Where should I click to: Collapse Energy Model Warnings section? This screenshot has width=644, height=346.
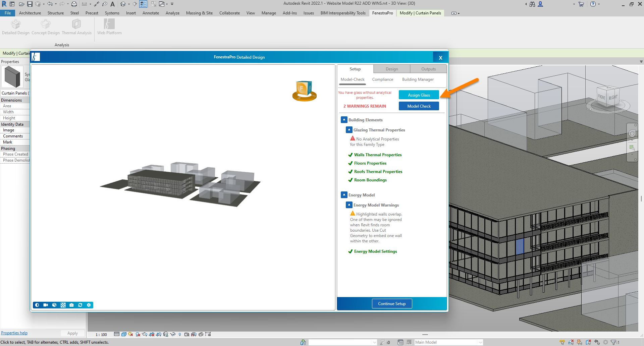[349, 205]
